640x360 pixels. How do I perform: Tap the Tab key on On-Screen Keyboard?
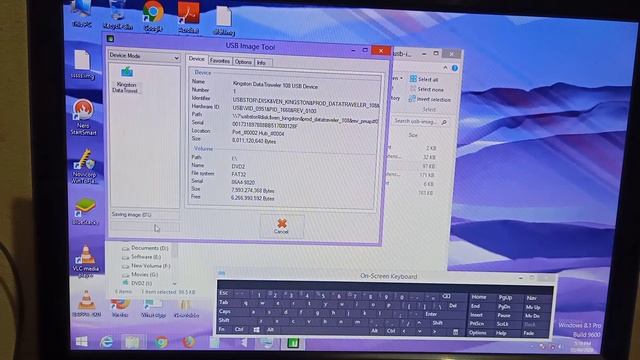click(224, 302)
